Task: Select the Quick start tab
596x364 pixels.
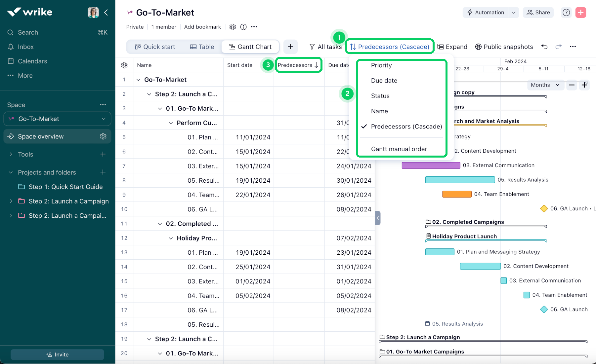Action: [155, 47]
